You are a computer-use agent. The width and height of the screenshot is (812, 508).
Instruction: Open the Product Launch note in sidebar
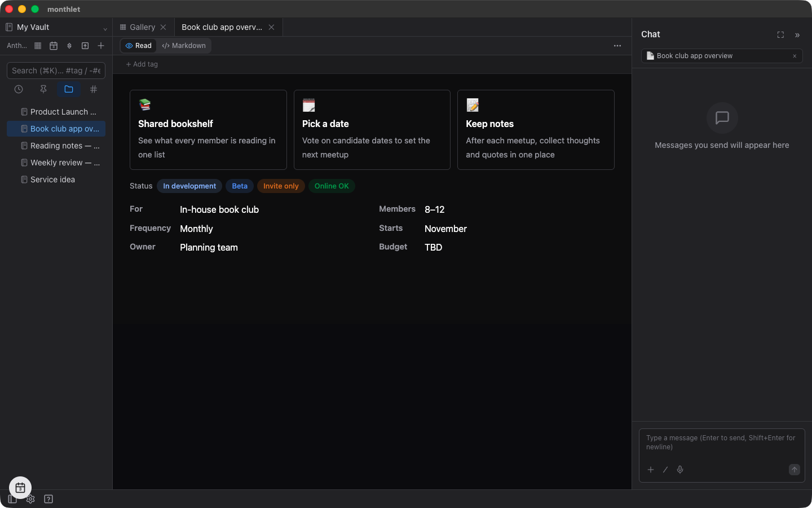coord(56,112)
